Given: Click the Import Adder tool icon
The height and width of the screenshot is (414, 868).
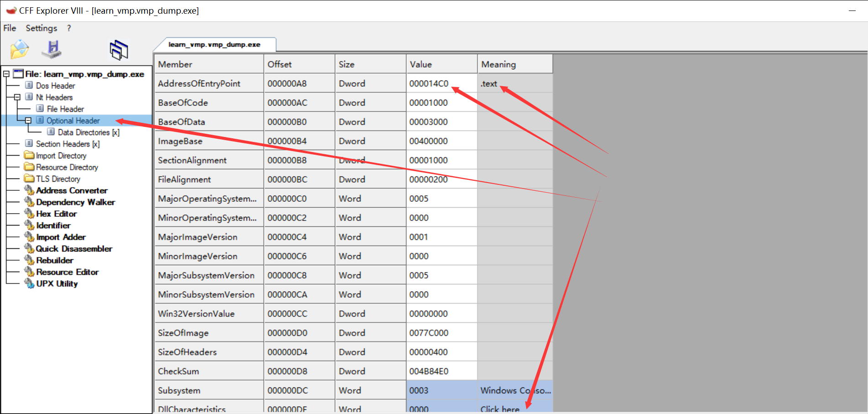Looking at the screenshot, I should click(x=29, y=237).
